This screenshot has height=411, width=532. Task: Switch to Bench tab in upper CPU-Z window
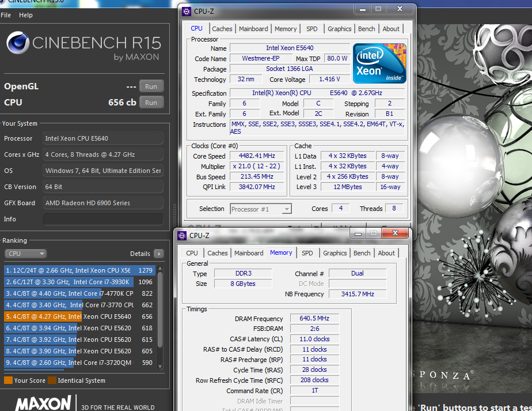pos(366,29)
